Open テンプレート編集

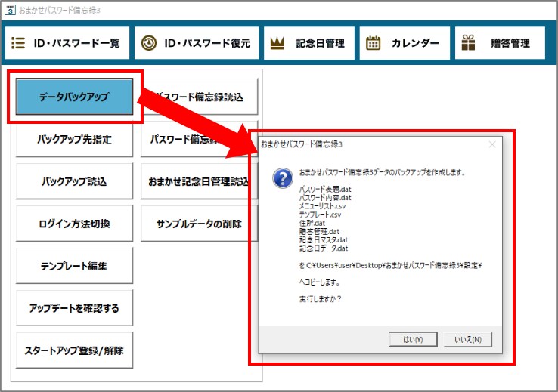point(74,266)
